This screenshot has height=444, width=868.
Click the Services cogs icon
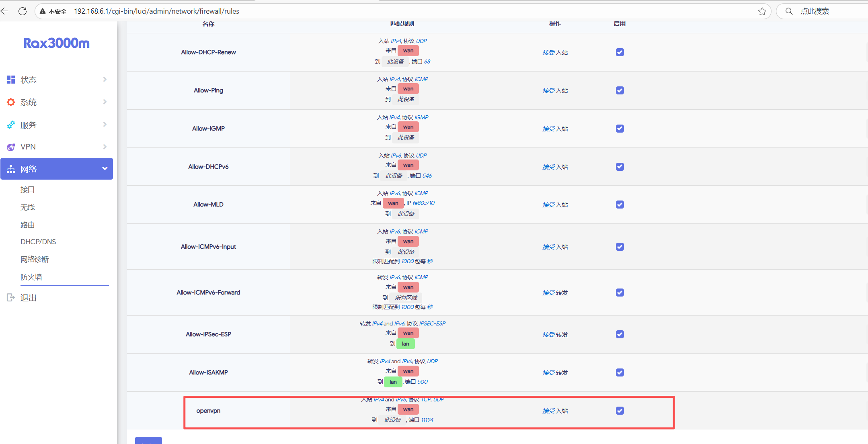pos(11,125)
